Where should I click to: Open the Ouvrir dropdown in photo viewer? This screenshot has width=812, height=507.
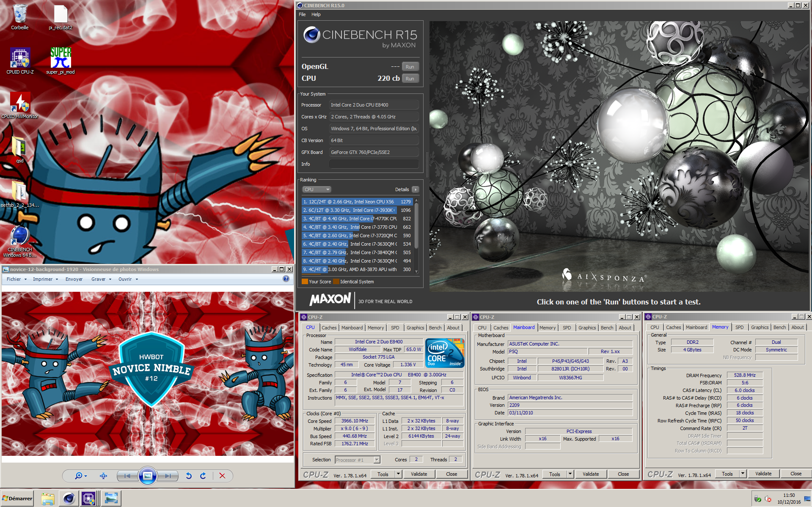pos(128,279)
